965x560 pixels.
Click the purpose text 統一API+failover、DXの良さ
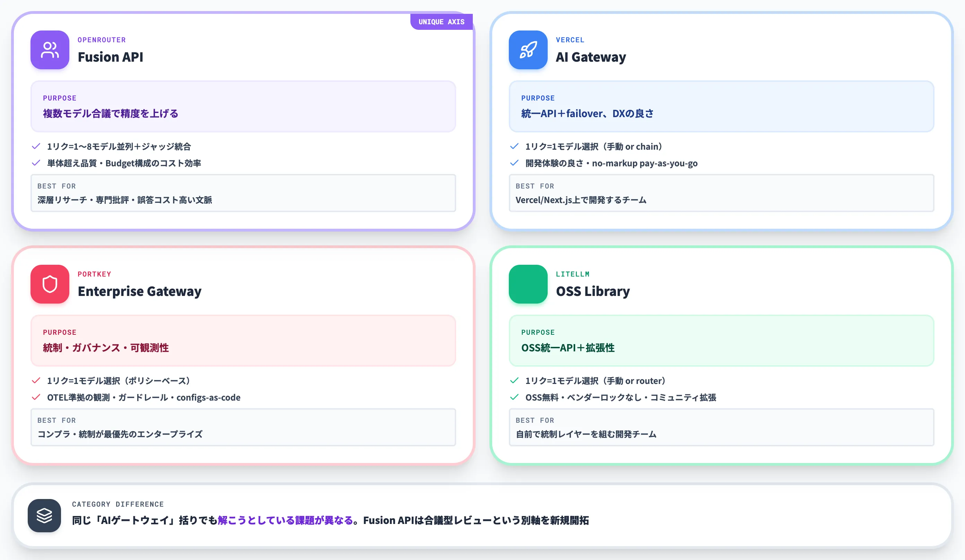587,114
